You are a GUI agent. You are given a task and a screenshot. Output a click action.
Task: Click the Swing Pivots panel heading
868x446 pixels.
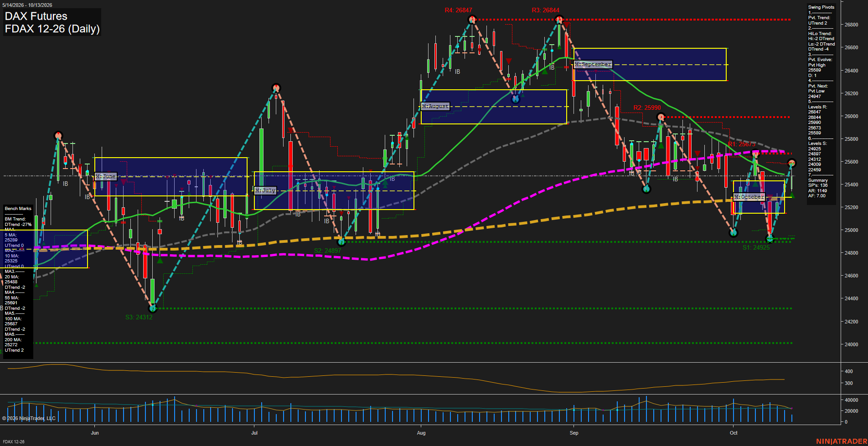[821, 7]
